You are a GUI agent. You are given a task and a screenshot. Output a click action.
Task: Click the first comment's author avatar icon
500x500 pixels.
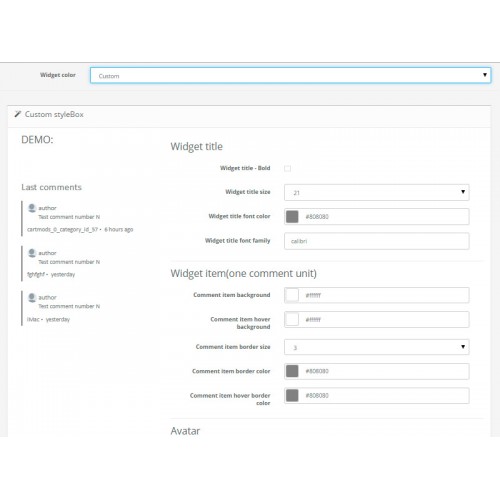click(32, 208)
